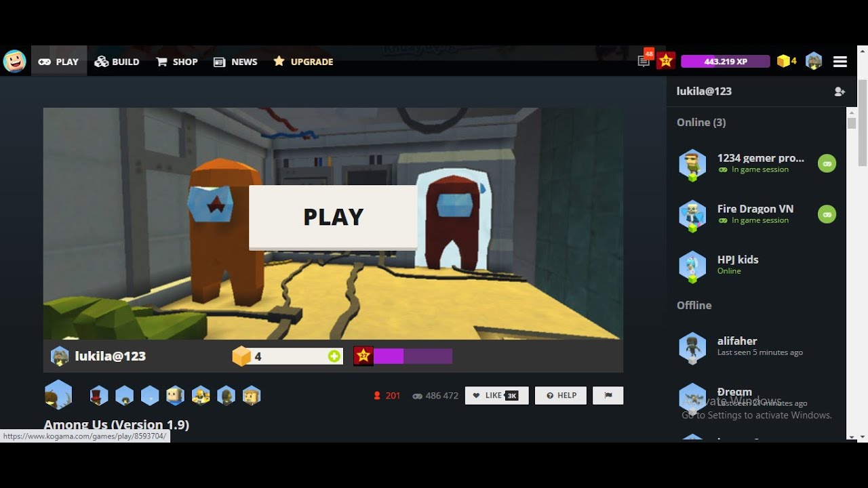Click the 3K likes counter badge
Screen dimensions: 868x488
[512, 396]
